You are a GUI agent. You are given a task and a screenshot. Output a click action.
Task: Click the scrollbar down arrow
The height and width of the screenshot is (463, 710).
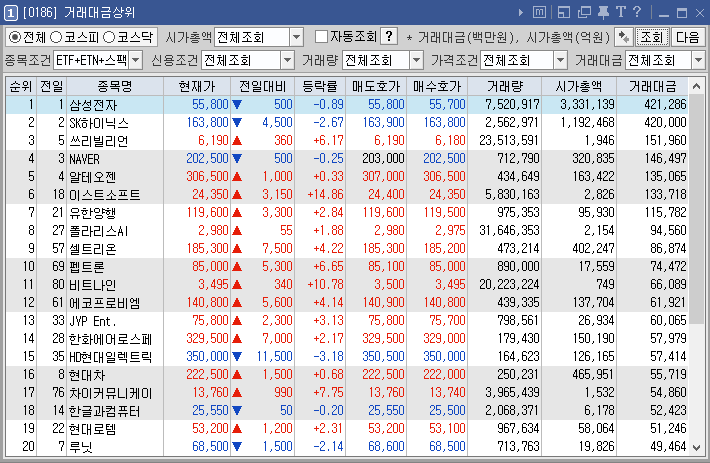click(696, 448)
